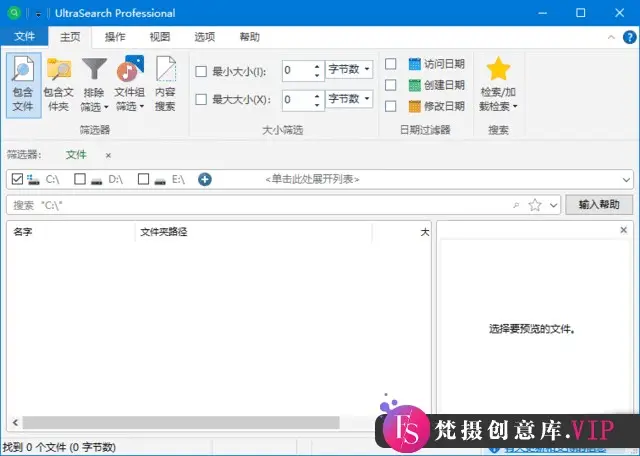Click the E:\ drive icon

click(160, 180)
